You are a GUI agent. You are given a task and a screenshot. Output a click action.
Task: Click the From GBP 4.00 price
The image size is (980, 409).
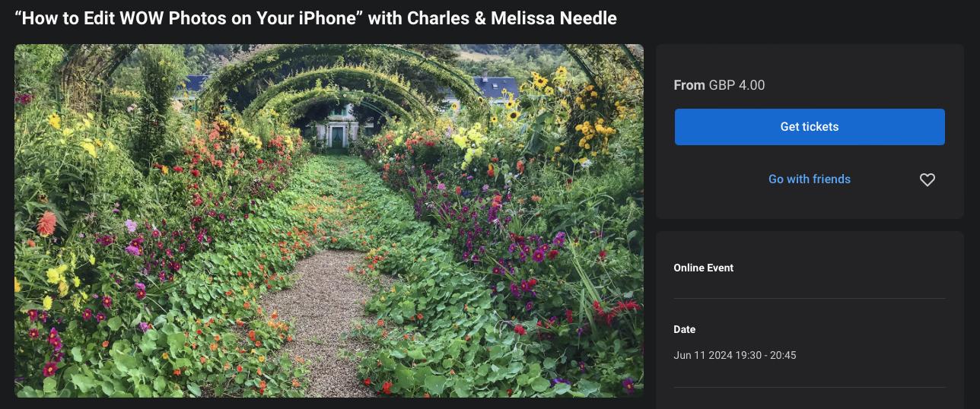point(719,85)
